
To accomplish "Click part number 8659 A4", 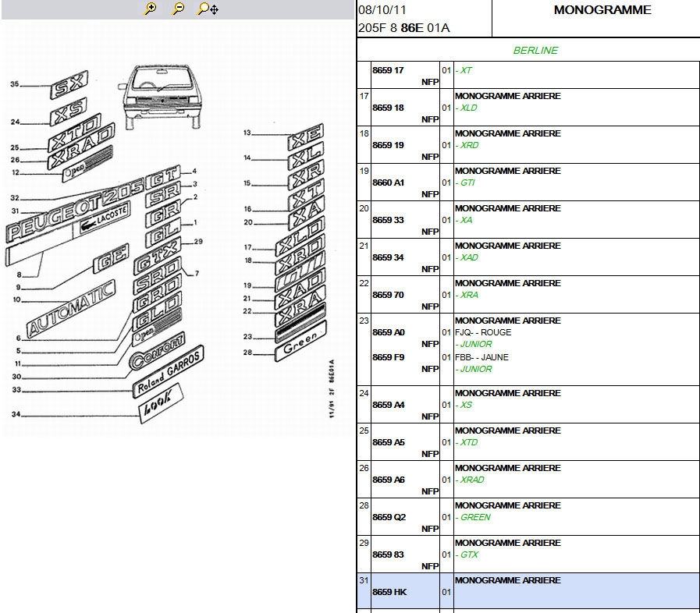I will pyautogui.click(x=389, y=405).
